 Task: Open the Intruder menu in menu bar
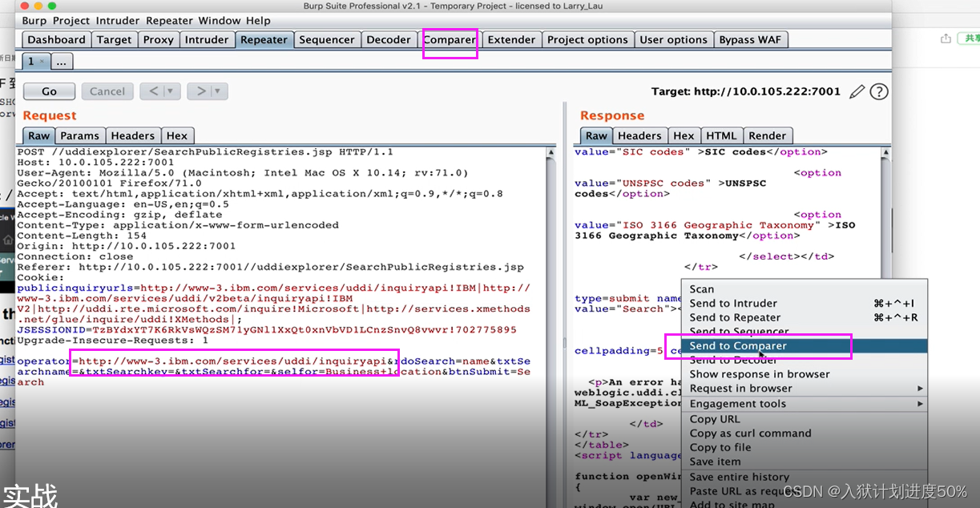pos(117,21)
